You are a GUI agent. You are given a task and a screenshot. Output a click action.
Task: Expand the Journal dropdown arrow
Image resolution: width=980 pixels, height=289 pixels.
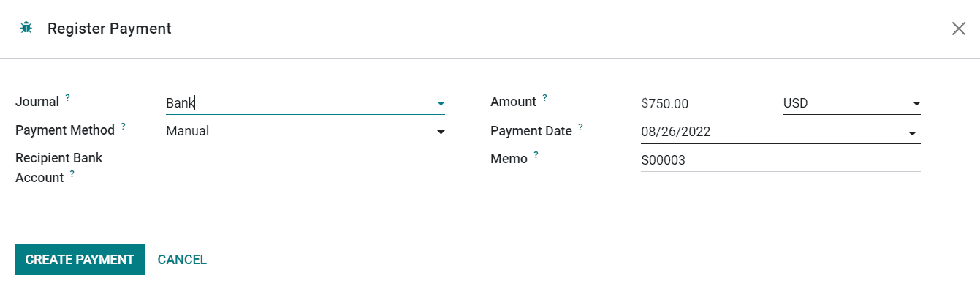[x=441, y=104]
